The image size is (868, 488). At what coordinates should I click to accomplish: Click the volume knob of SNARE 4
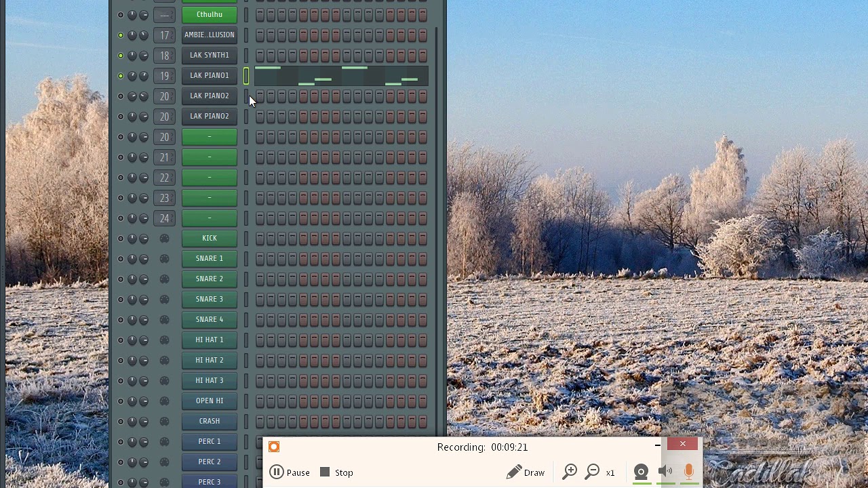[144, 320]
